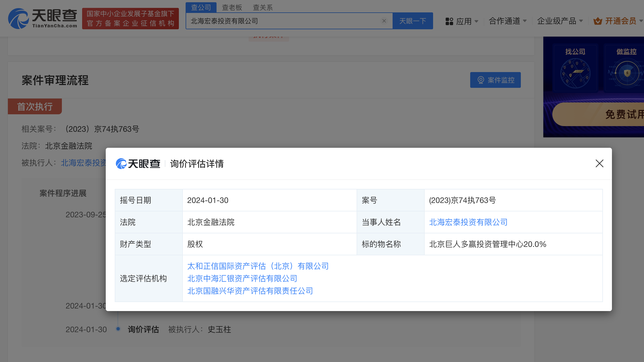
Task: Click the 应用 grid icon in top bar
Action: [449, 21]
